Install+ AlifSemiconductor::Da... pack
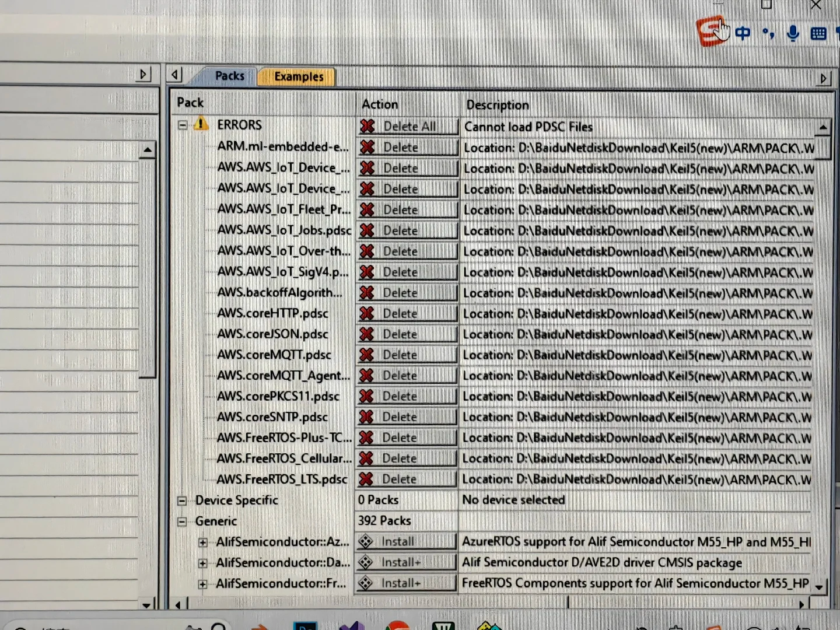The height and width of the screenshot is (630, 840). click(407, 562)
